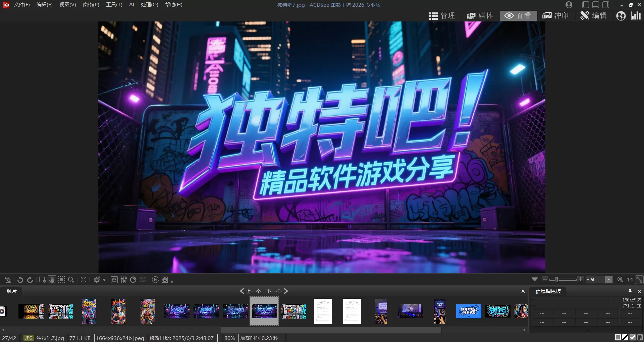Select the Hand scroll tool
Viewport: 644px width, 342px height.
pyautogui.click(x=52, y=280)
